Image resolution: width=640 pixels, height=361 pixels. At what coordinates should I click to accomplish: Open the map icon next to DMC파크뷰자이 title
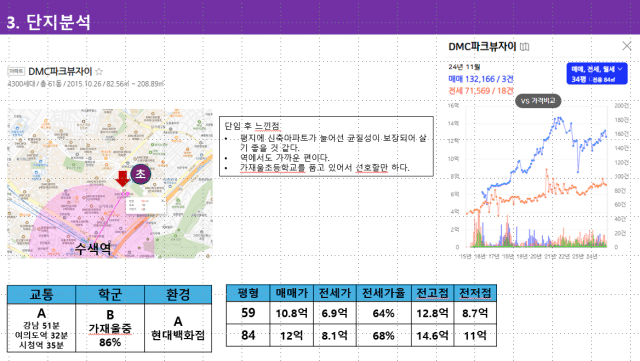click(x=524, y=47)
